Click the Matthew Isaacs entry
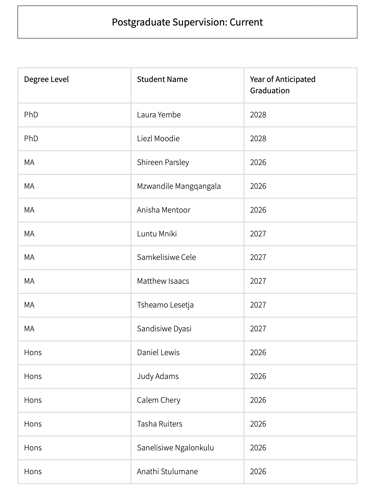Viewport: 375px width, 504px height. [x=163, y=281]
